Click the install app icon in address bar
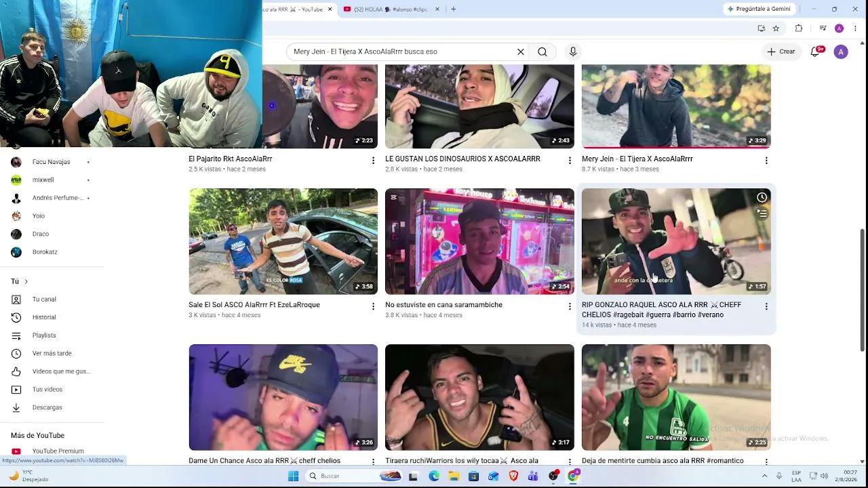The width and height of the screenshot is (868, 488). click(762, 28)
